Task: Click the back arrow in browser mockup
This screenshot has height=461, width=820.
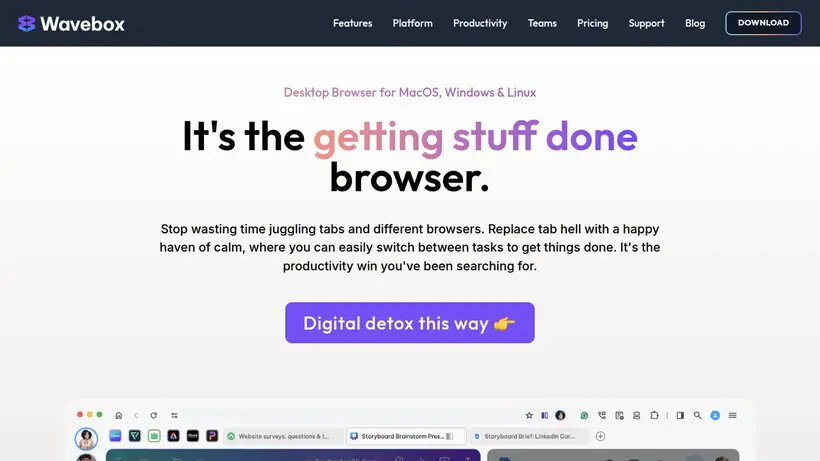Action: click(x=136, y=416)
